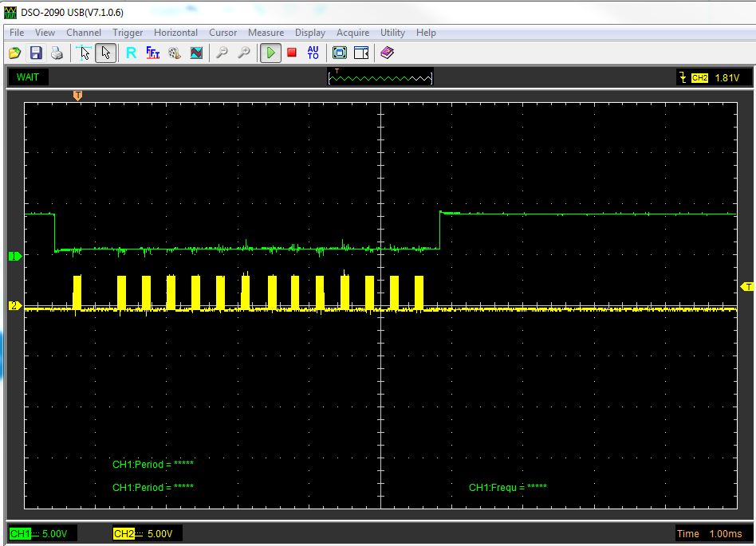Click the WAIT trigger status indicator
Screen dimensions: 756x546
(27, 77)
